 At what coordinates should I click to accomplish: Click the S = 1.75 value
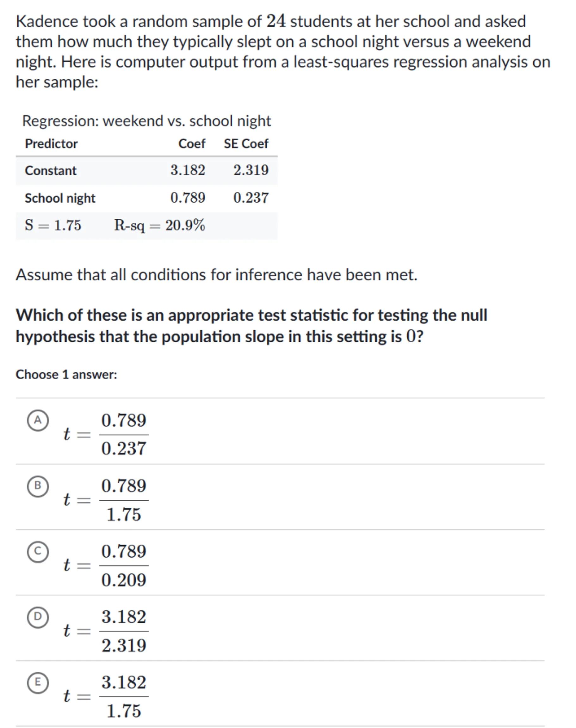pos(53,225)
